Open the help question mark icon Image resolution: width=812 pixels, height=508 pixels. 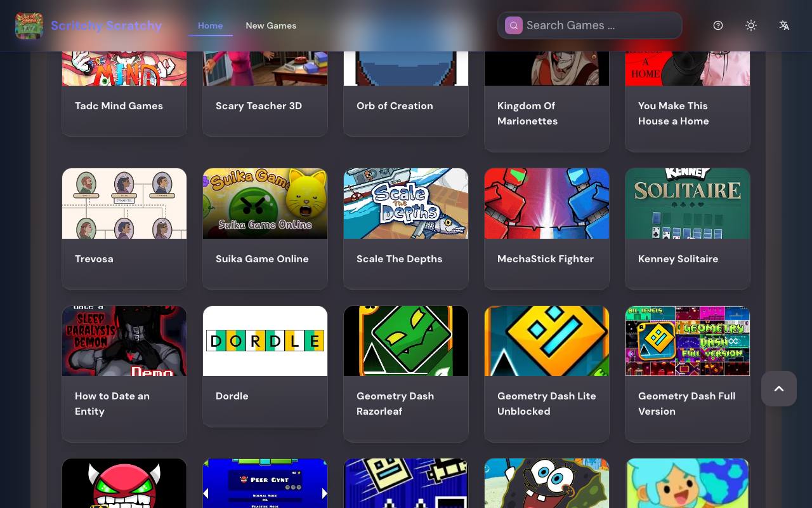tap(718, 25)
